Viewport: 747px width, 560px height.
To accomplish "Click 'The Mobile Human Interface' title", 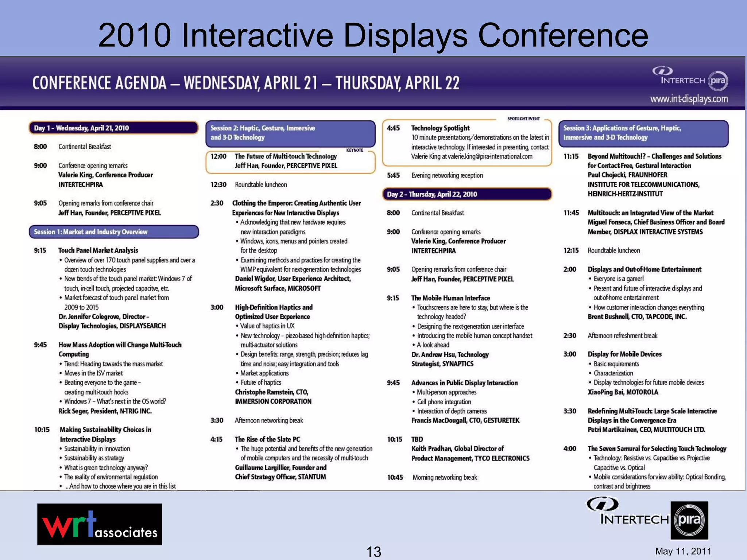I will coord(450,298).
